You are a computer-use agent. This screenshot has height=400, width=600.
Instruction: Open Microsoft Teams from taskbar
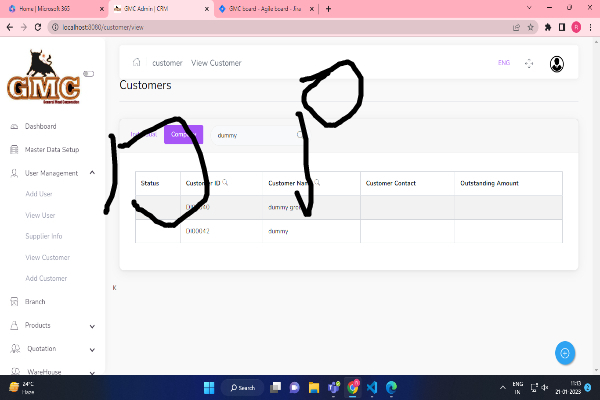click(x=333, y=387)
